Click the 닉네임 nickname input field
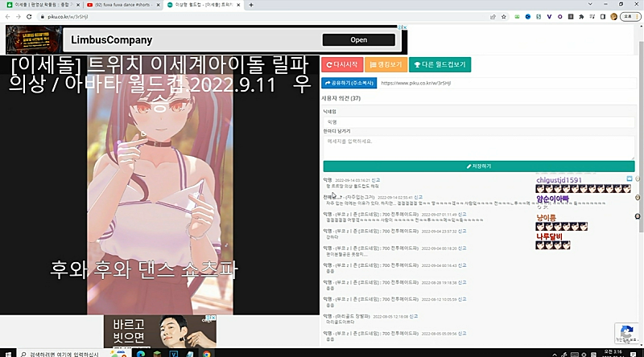Image resolution: width=644 pixels, height=357 pixels. coord(479,122)
